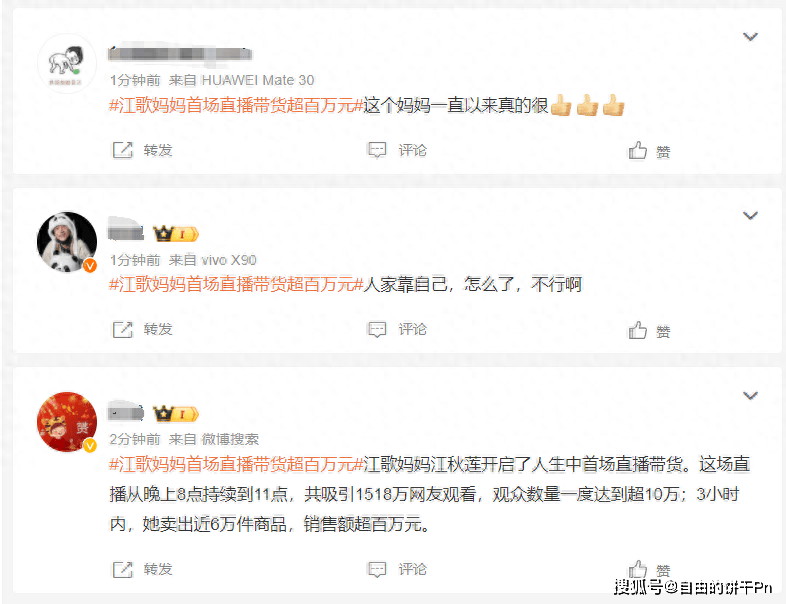Click crown membership badge on 微博搜索 post

click(176, 414)
